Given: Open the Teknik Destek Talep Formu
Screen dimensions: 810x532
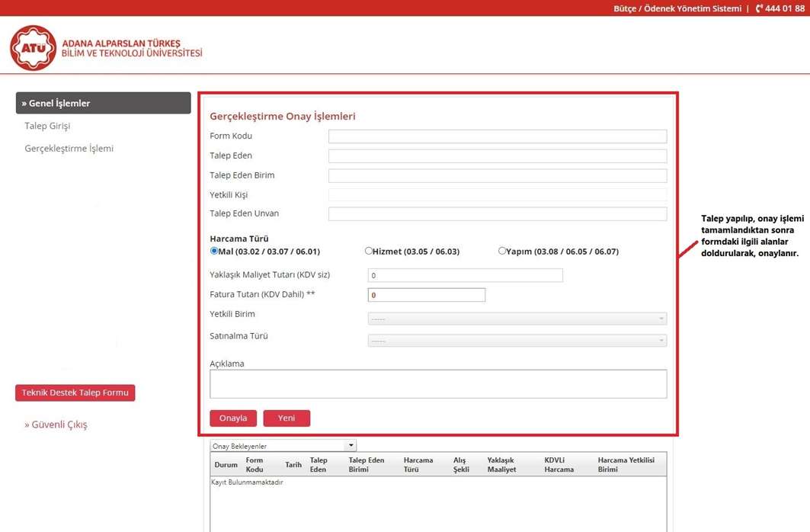Looking at the screenshot, I should tap(75, 393).
